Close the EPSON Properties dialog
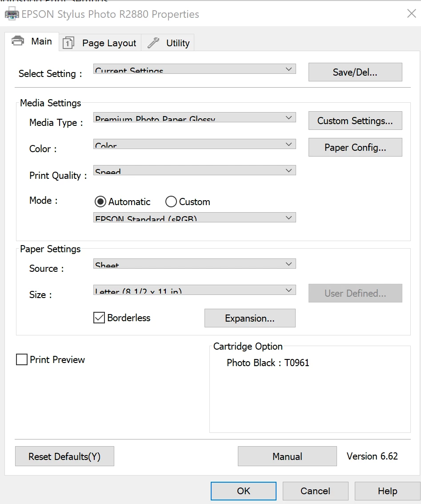Screen dimensions: 421x504 (x=411, y=13)
